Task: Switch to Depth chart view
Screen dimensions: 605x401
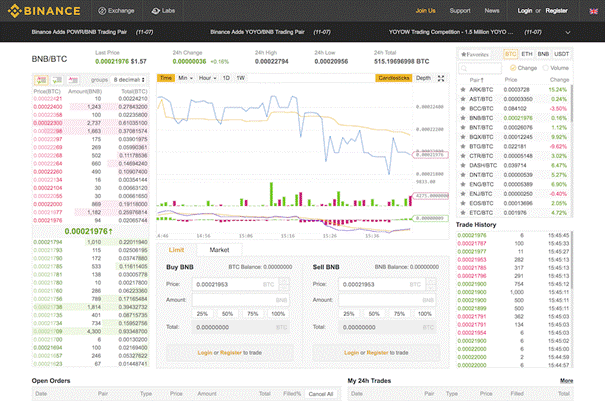Action: point(423,78)
